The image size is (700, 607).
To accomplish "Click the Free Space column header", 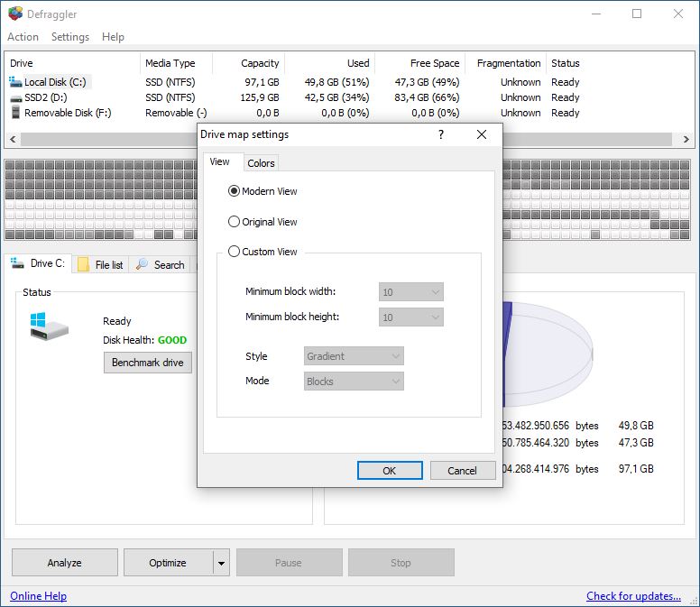I will pyautogui.click(x=420, y=63).
